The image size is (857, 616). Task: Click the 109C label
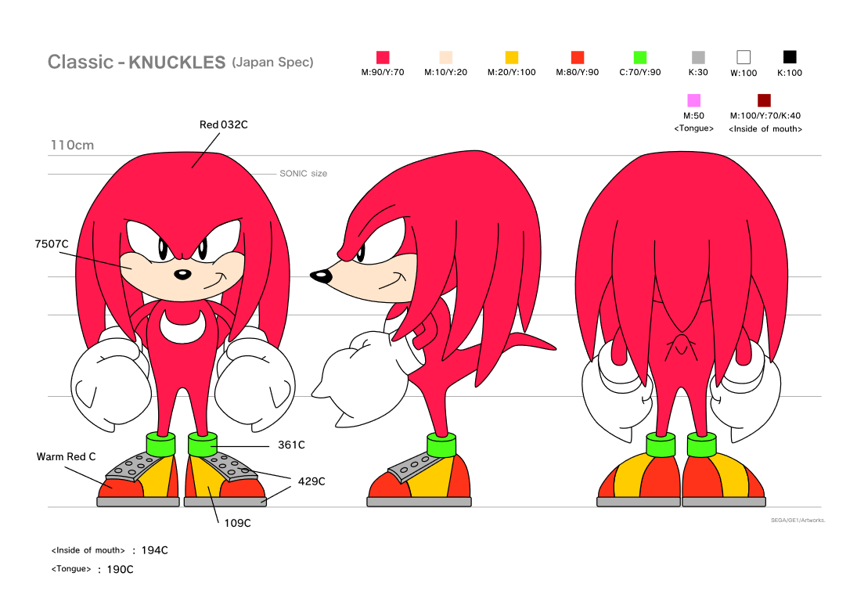(236, 521)
